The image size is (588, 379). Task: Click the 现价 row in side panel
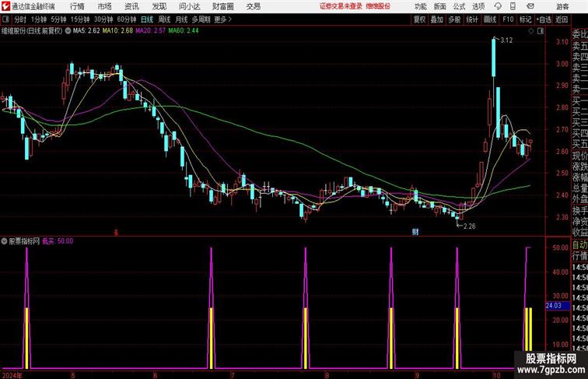579,156
